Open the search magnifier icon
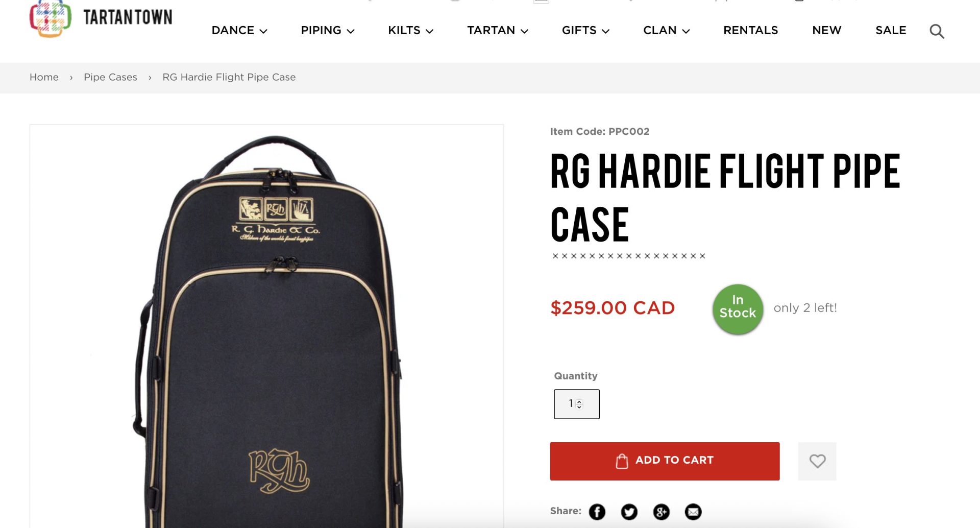The image size is (980, 528). point(937,31)
